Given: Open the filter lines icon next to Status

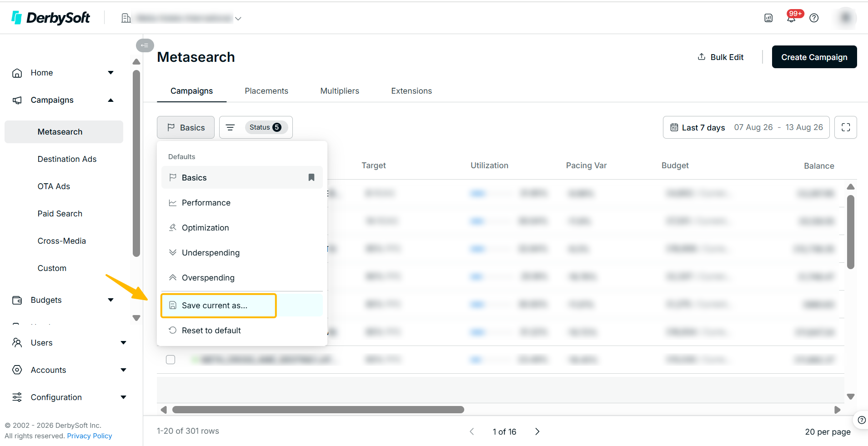Looking at the screenshot, I should click(x=231, y=127).
